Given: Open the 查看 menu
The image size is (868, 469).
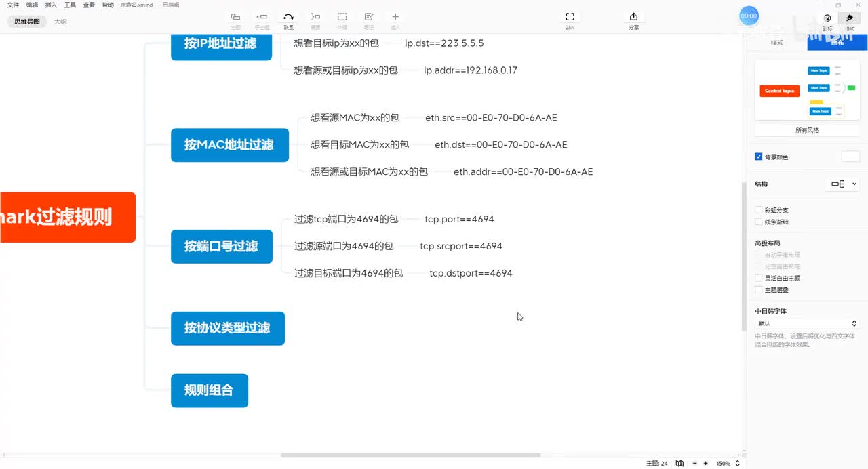Looking at the screenshot, I should [x=89, y=5].
